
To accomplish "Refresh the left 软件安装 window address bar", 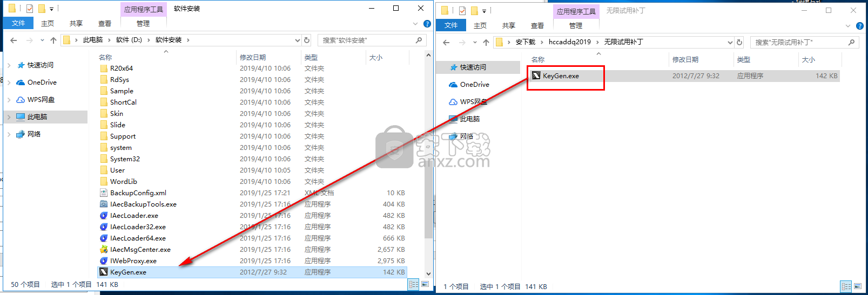I will [307, 40].
